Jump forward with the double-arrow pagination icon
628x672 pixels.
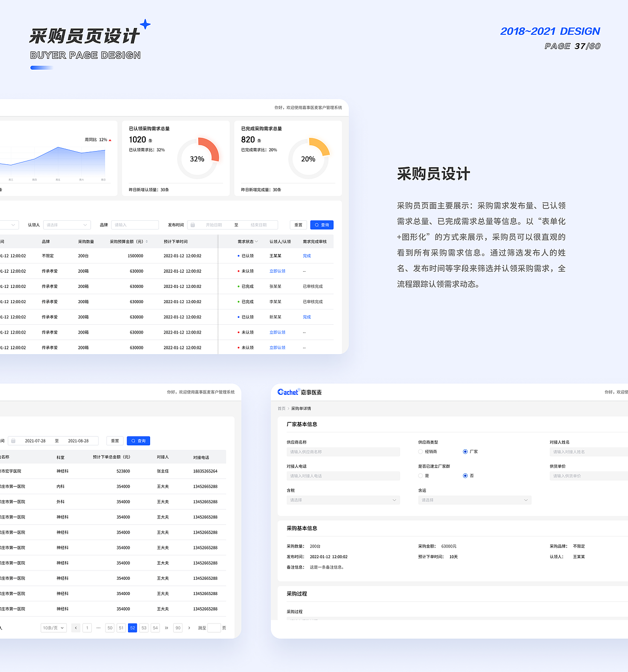pyautogui.click(x=167, y=628)
